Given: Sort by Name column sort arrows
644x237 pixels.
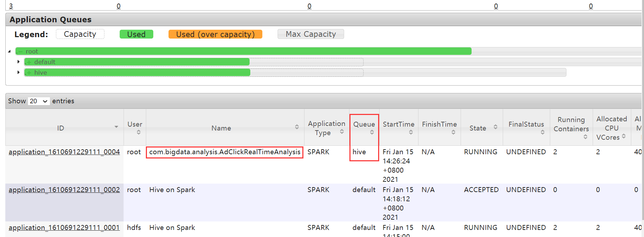Looking at the screenshot, I should pos(297,127).
